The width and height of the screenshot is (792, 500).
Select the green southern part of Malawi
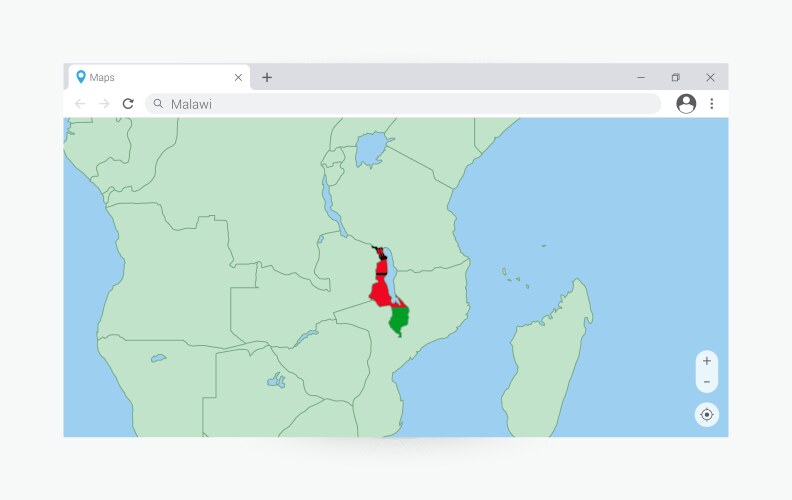(400, 320)
